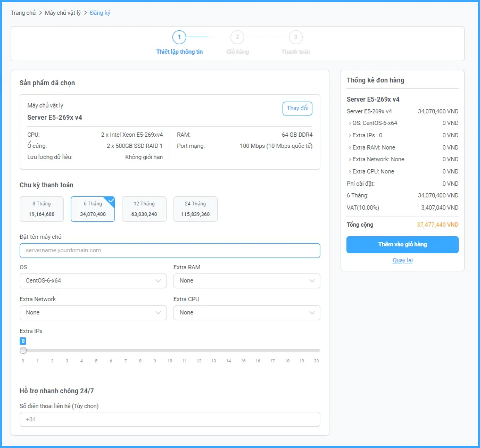Image resolution: width=480 pixels, height=448 pixels.
Task: Expand the Extra Network order line chevron
Action: pyautogui.click(x=350, y=160)
